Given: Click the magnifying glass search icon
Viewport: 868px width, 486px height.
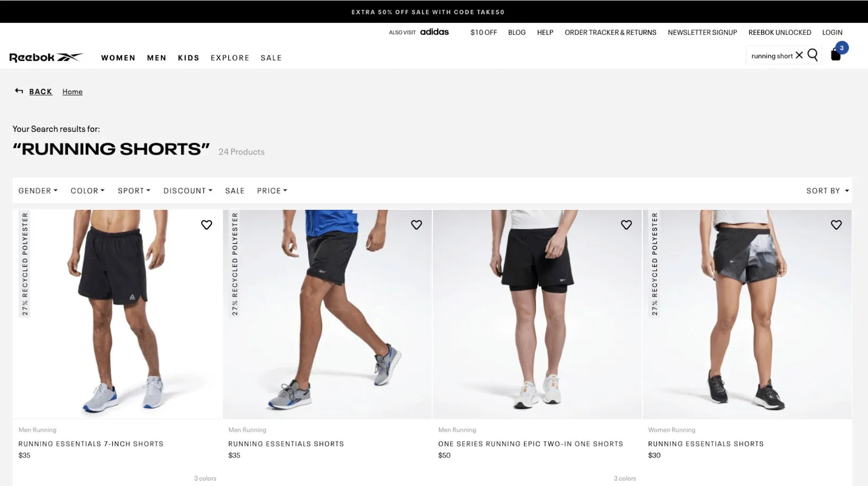Looking at the screenshot, I should (813, 55).
